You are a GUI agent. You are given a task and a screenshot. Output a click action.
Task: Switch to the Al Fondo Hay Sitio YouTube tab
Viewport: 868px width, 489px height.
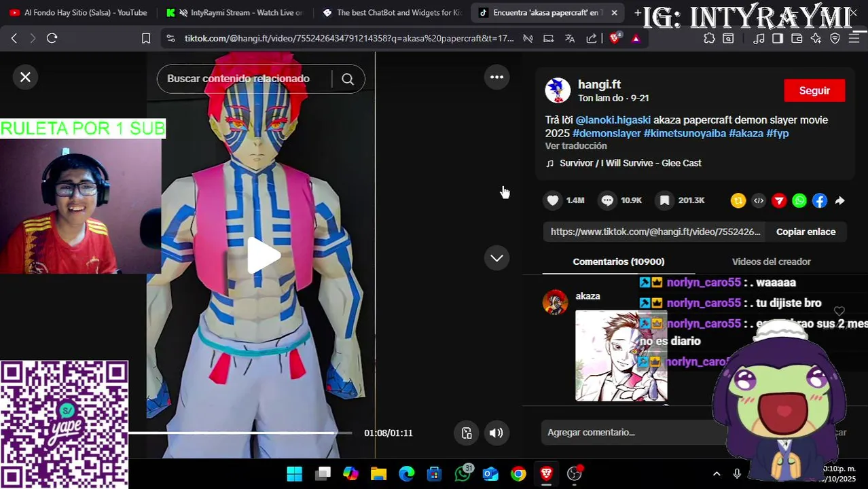click(77, 12)
